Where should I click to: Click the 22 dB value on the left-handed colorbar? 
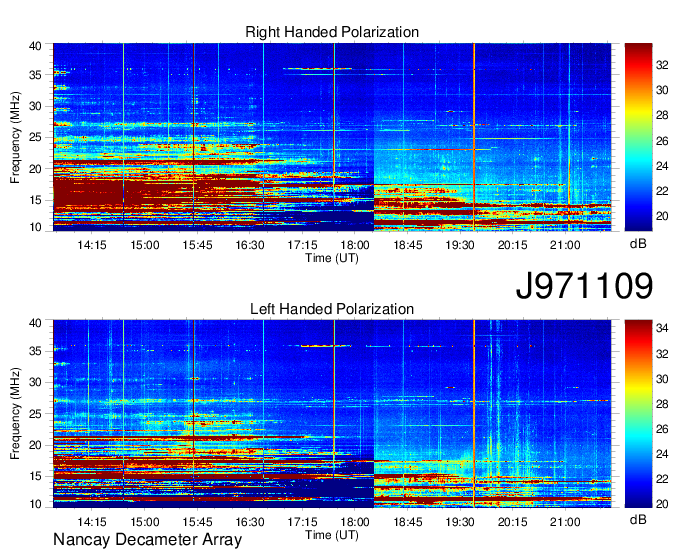(x=662, y=478)
